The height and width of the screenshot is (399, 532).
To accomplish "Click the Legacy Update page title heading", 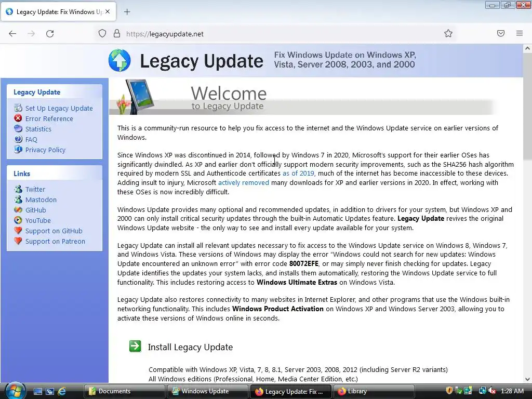I will (x=202, y=61).
